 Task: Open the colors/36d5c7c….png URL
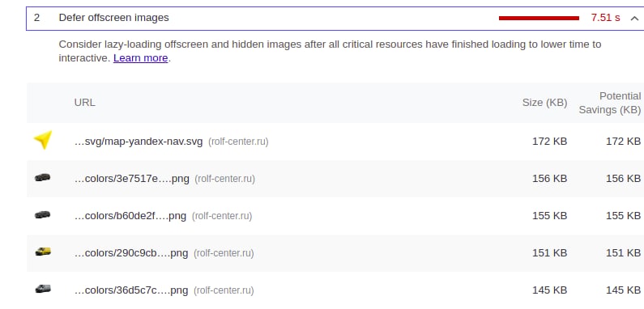(131, 290)
